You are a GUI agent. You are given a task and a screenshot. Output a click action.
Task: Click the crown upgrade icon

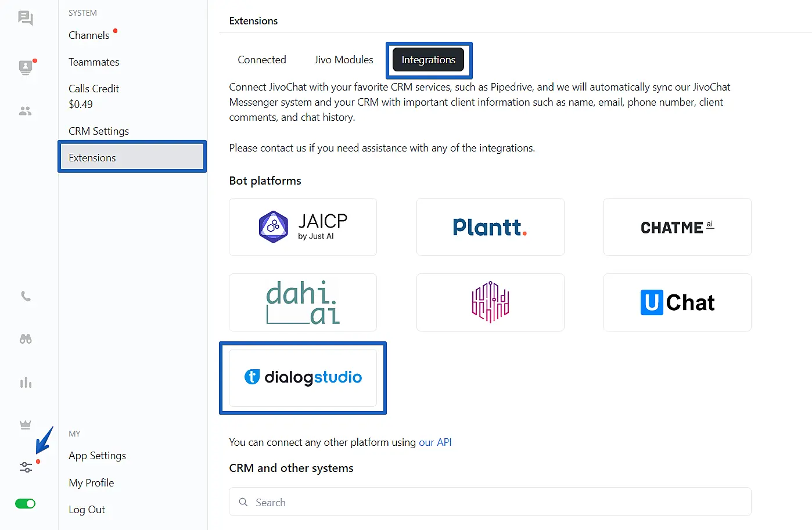tap(26, 424)
